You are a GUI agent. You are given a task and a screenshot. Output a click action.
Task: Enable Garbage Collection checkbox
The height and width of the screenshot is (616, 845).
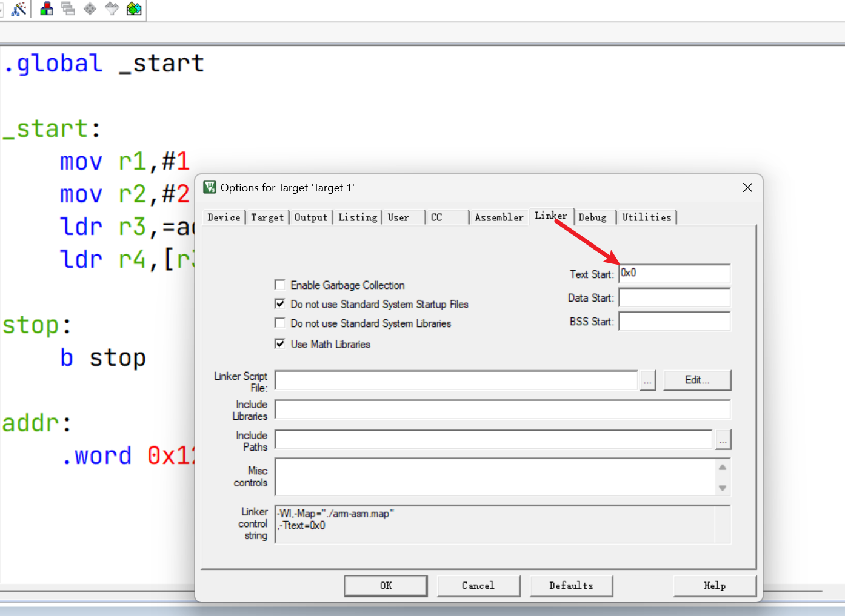point(280,285)
